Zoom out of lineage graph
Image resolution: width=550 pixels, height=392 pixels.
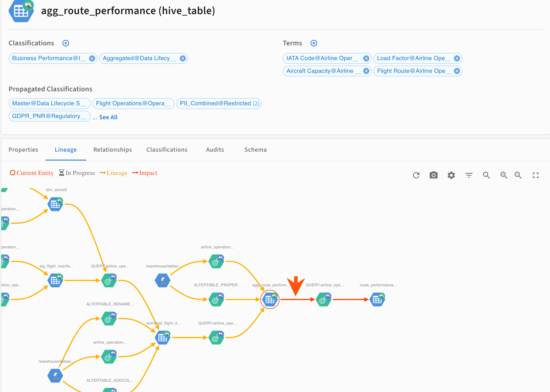point(518,175)
